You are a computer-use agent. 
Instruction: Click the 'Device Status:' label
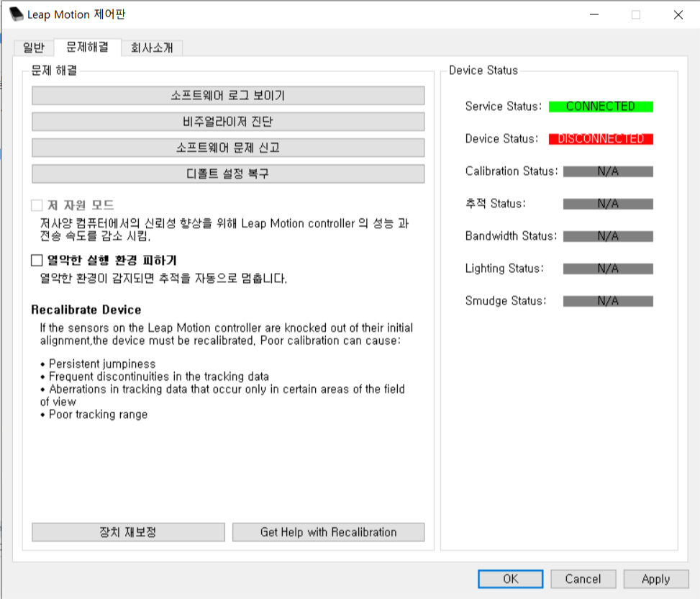501,139
